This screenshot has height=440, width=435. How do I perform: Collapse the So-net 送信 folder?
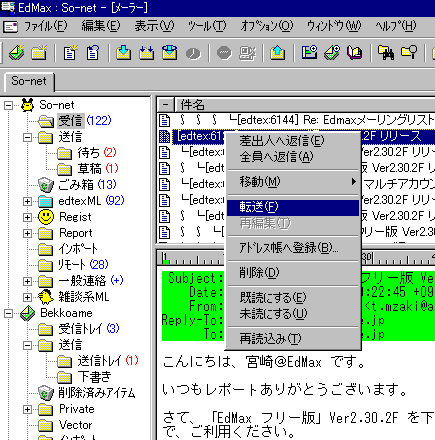click(27, 137)
